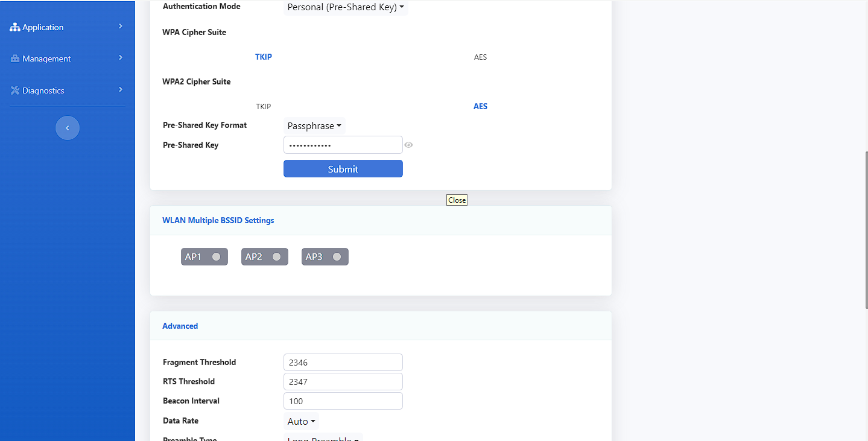
Task: Click the Fragment Threshold input field
Action: [x=343, y=362]
